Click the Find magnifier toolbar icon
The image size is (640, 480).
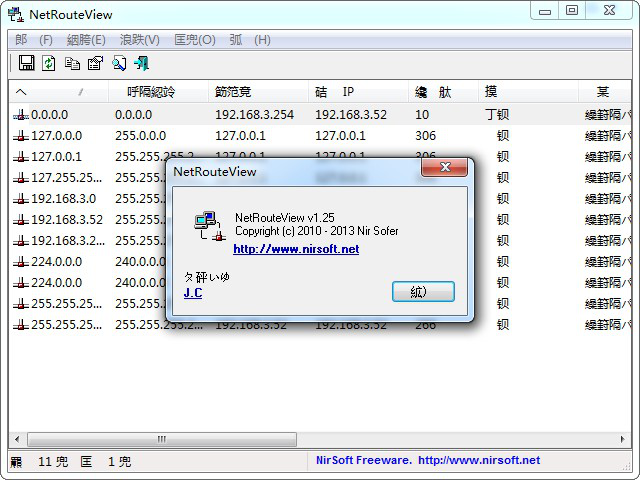tap(119, 63)
